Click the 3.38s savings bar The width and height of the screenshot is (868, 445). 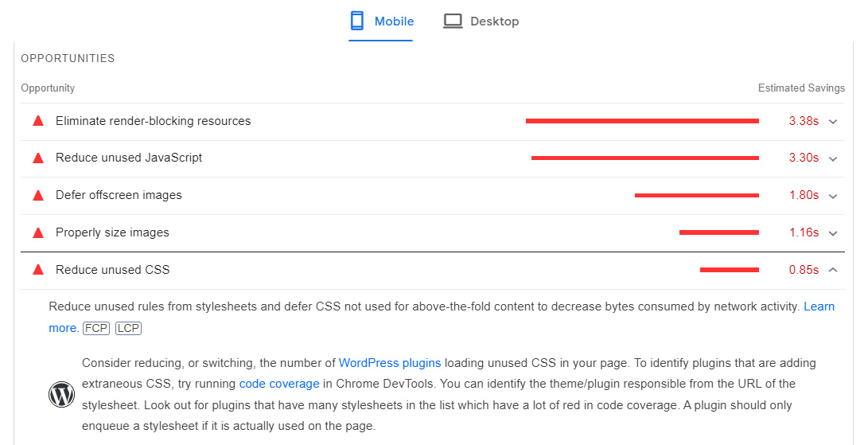tap(642, 121)
